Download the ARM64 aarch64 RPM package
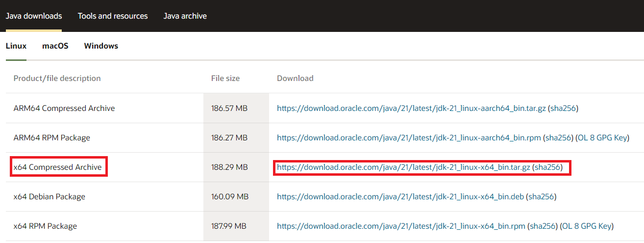 [x=409, y=137]
